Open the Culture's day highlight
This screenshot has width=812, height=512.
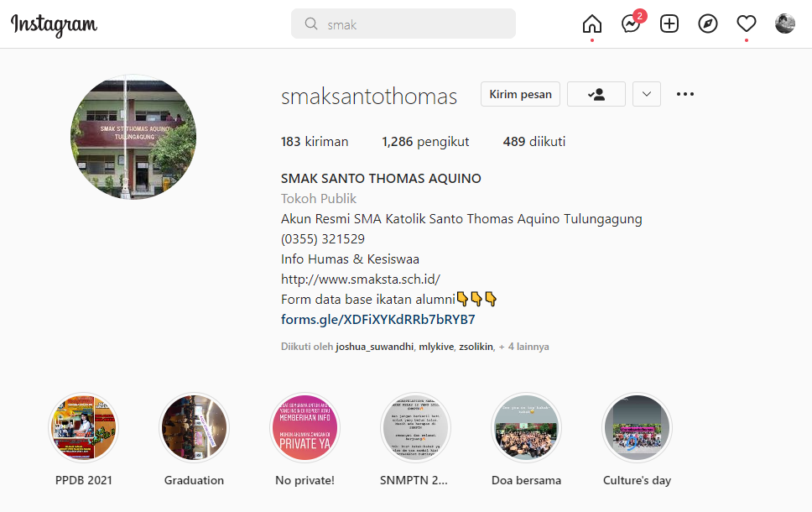pyautogui.click(x=637, y=427)
